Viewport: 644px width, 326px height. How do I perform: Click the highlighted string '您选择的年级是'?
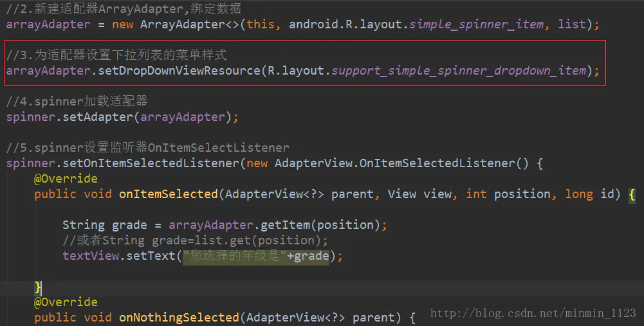click(x=235, y=256)
